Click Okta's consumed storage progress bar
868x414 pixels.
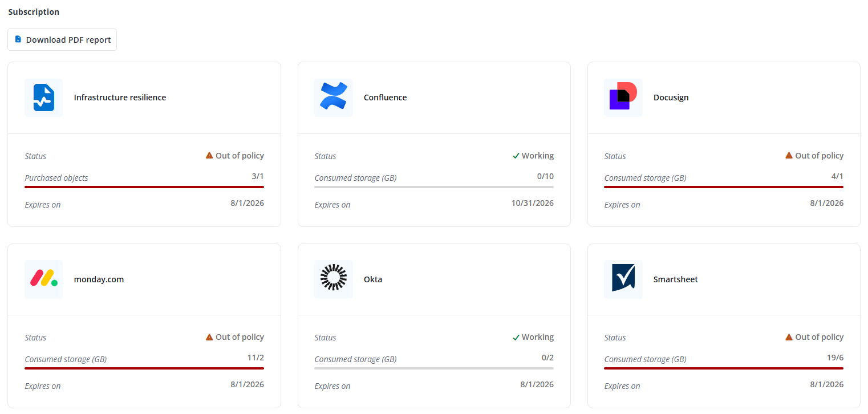433,368
